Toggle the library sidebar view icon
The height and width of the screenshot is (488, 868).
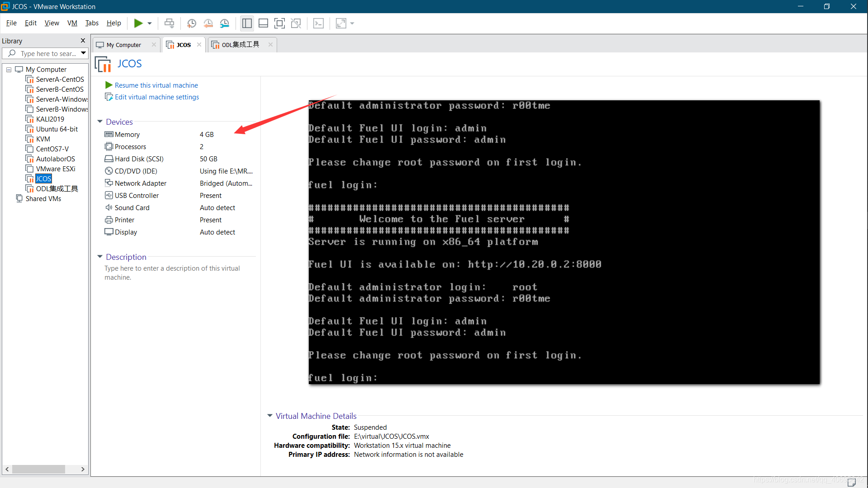[x=247, y=23]
